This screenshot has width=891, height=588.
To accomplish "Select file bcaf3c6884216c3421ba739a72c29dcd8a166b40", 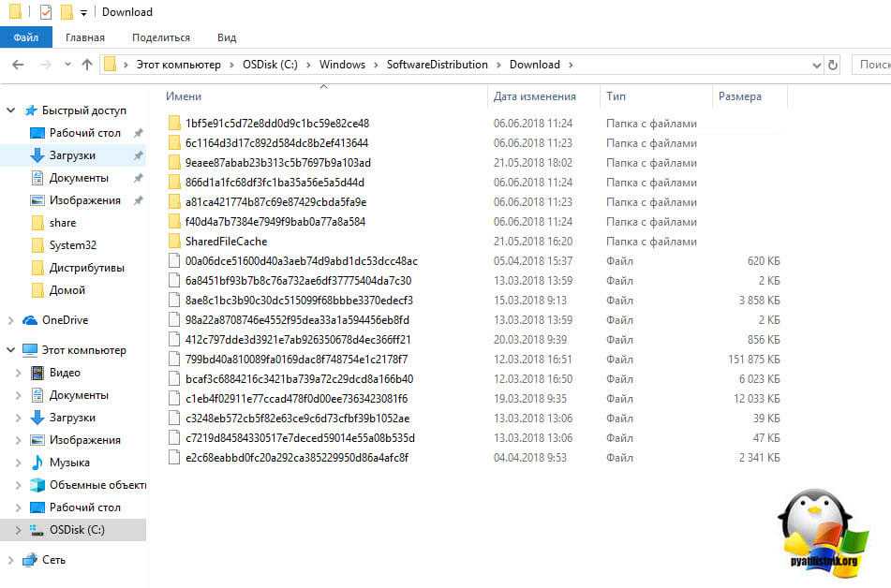I will pos(299,379).
